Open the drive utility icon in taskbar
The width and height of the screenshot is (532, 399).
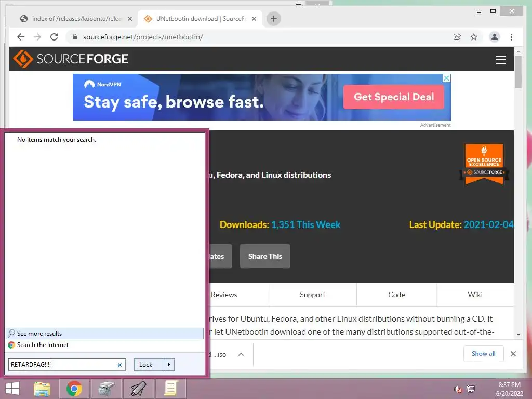point(107,389)
